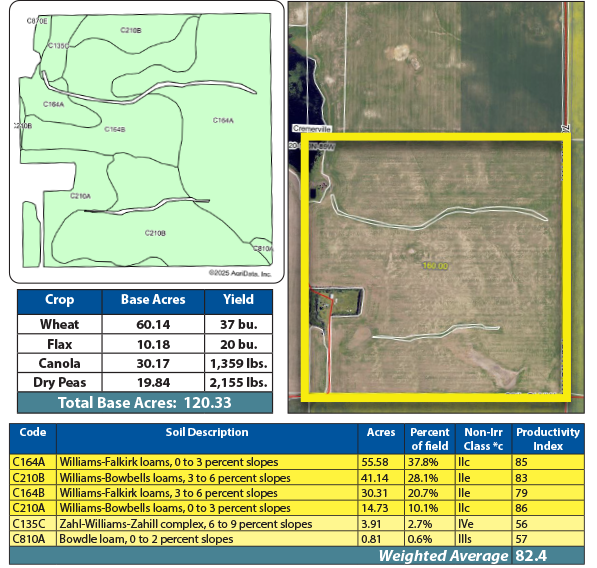Screen dimensions: 597x568
Task: Click the Crop column header
Action: tap(60, 301)
